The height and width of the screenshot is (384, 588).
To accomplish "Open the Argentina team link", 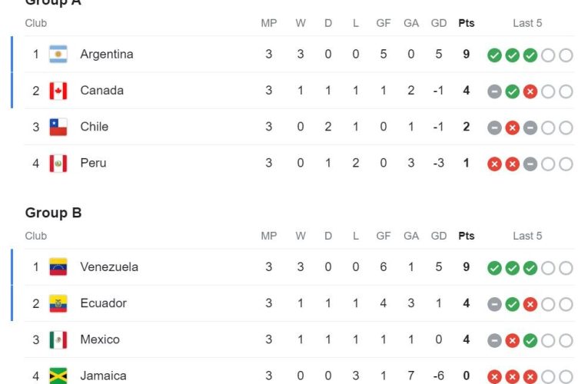I will tap(106, 55).
